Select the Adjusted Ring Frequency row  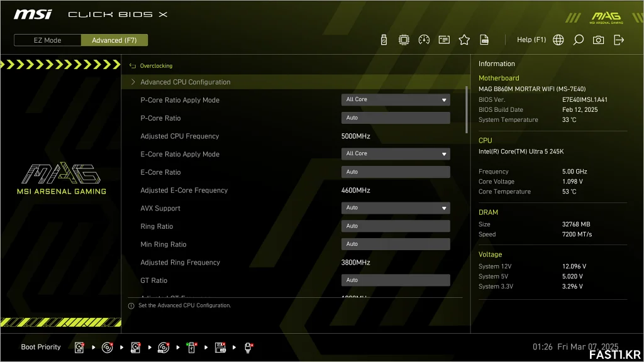(x=296, y=263)
